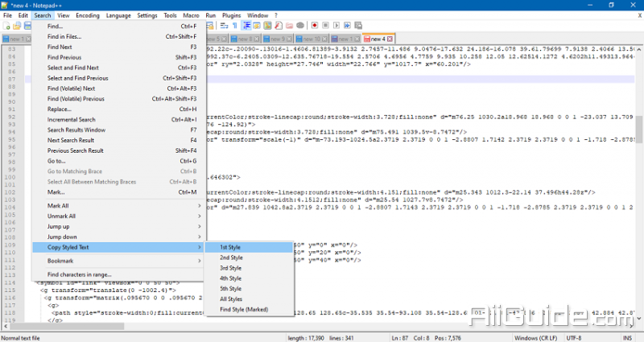This screenshot has width=644, height=342.
Task: Select Replace... in the Search menu
Action: [x=118, y=109]
